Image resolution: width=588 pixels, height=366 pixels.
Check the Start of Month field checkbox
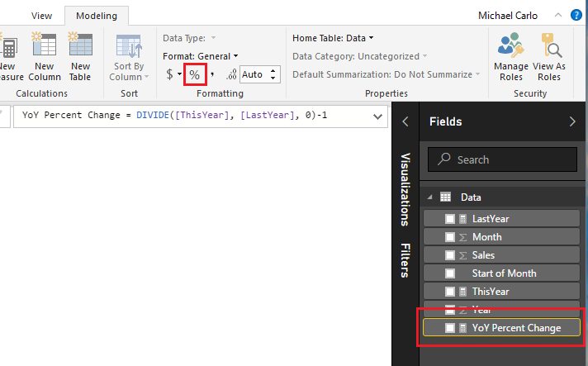point(450,273)
